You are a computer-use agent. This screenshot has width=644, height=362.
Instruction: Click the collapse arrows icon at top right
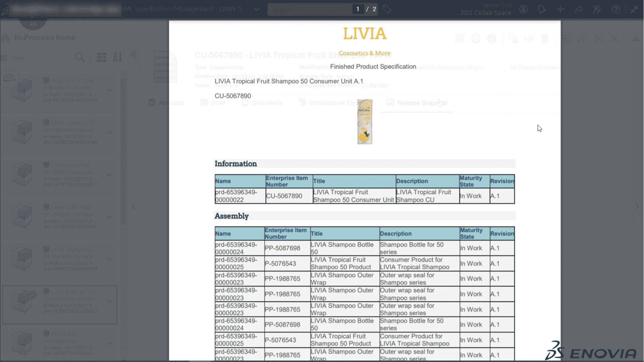(634, 9)
